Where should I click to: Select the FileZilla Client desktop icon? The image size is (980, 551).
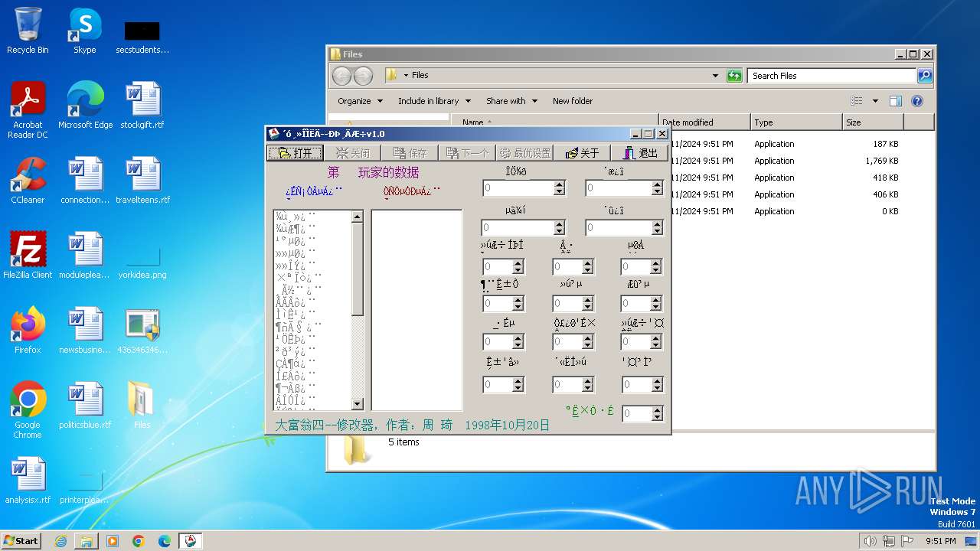pyautogui.click(x=28, y=256)
